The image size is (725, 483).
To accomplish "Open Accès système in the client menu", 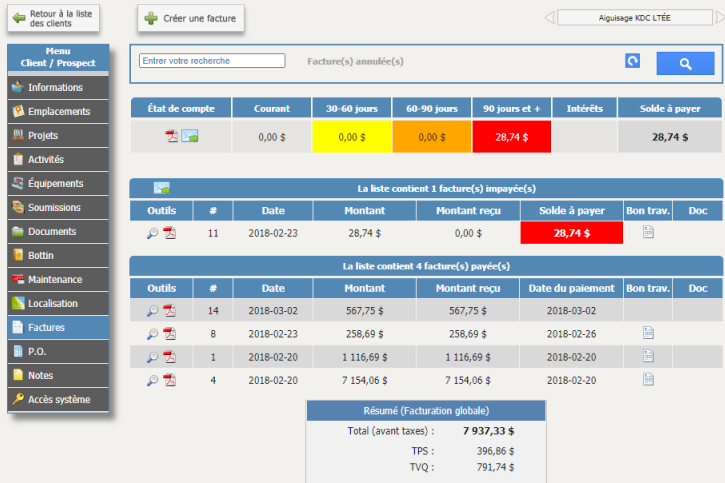I will click(x=58, y=400).
